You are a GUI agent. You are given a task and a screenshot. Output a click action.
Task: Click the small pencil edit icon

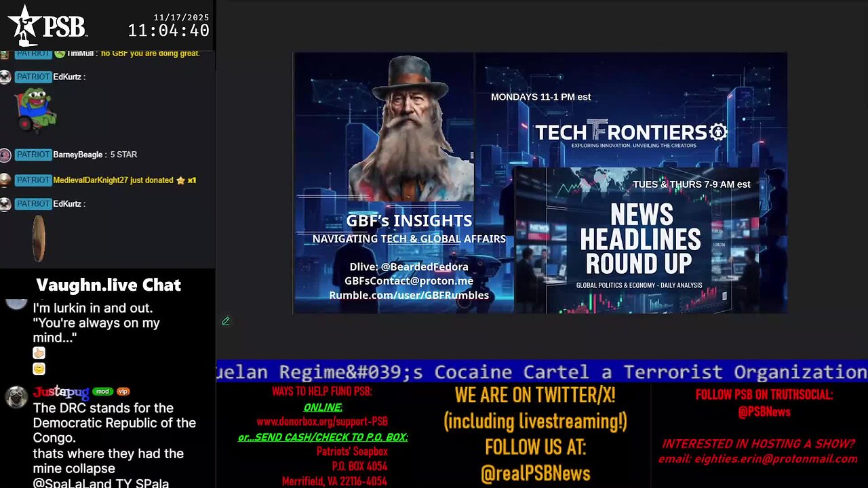tap(226, 321)
